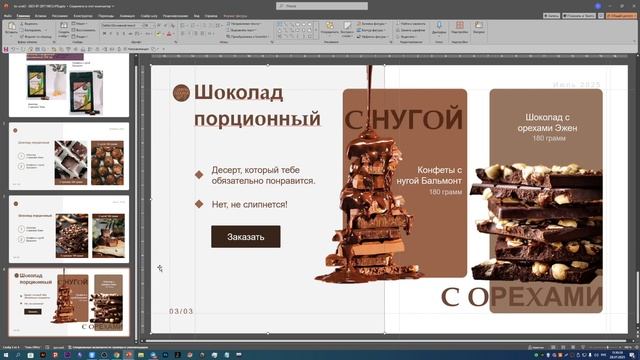Align text to the right
Viewport: 640px width, 360px height.
tap(196, 34)
